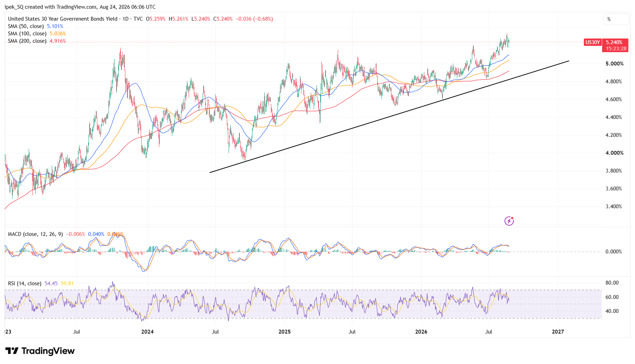Click the low value L5.240%
The image size is (635, 364).
click(201, 19)
